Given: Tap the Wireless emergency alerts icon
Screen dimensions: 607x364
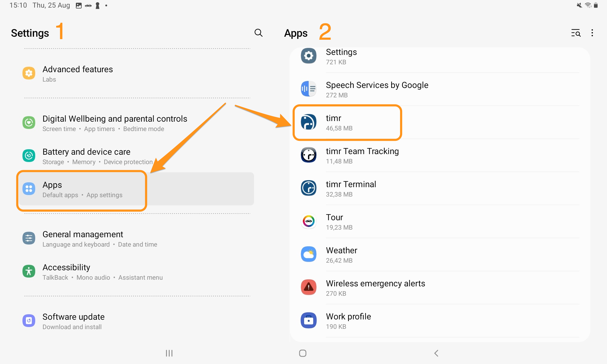Looking at the screenshot, I should (309, 287).
